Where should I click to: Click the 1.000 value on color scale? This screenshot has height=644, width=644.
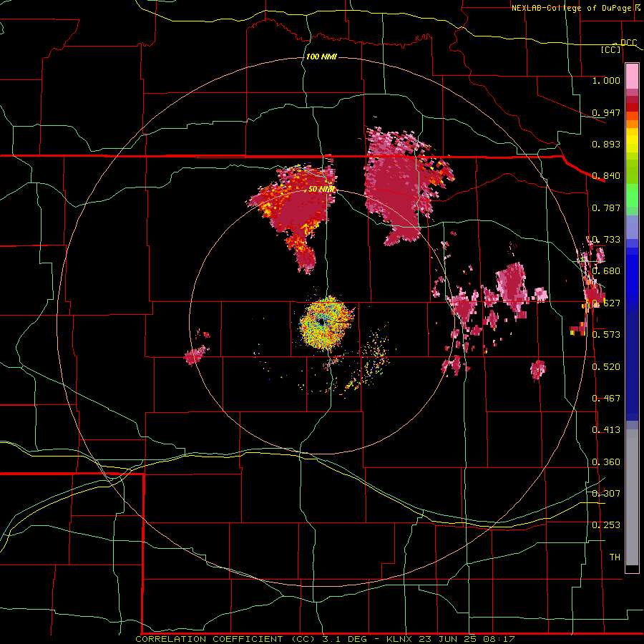pyautogui.click(x=606, y=80)
